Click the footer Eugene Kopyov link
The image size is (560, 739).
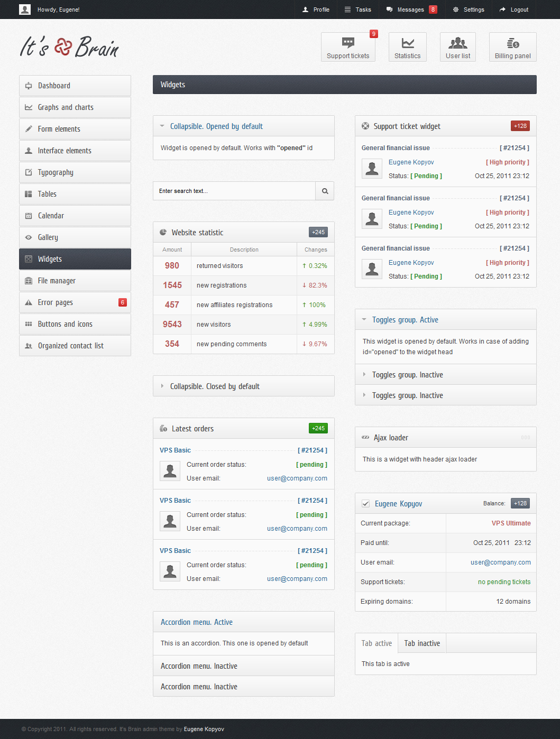tap(204, 729)
